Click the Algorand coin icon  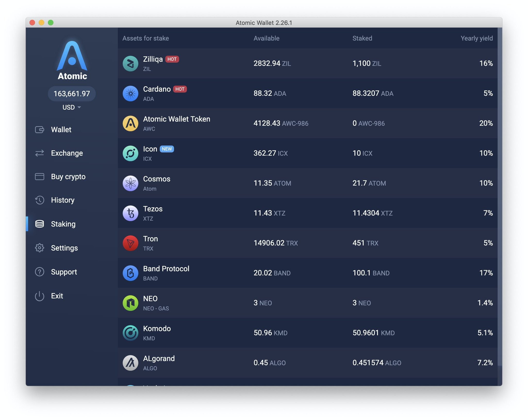pyautogui.click(x=130, y=363)
